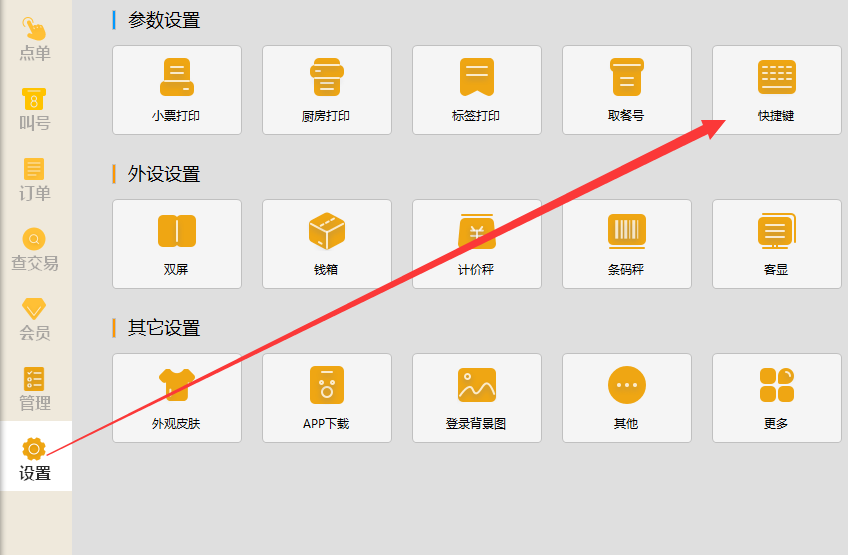Image resolution: width=848 pixels, height=555 pixels.
Task: Select the 其他 other settings tile
Action: [x=626, y=398]
